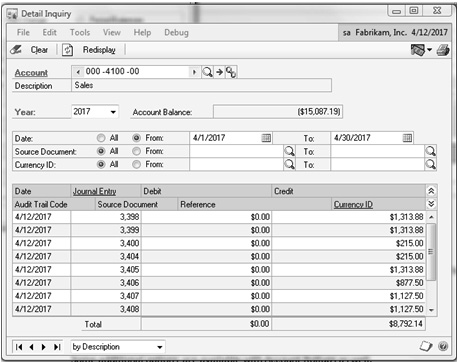Open the by Description sort dropdown

(160, 347)
